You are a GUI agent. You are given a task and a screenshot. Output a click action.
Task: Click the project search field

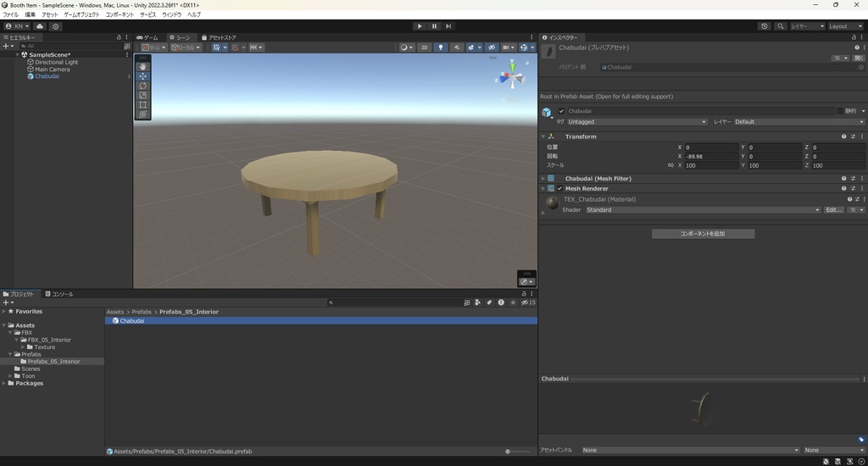[x=395, y=302]
